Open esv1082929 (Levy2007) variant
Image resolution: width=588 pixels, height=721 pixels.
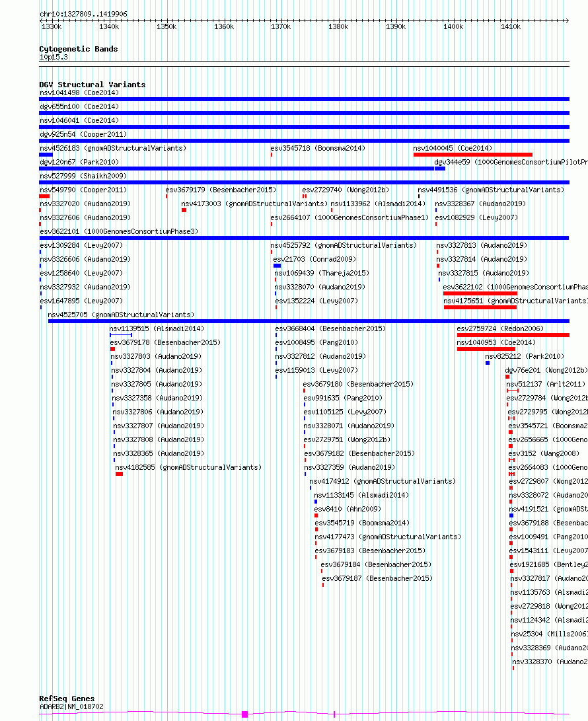pyautogui.click(x=476, y=217)
